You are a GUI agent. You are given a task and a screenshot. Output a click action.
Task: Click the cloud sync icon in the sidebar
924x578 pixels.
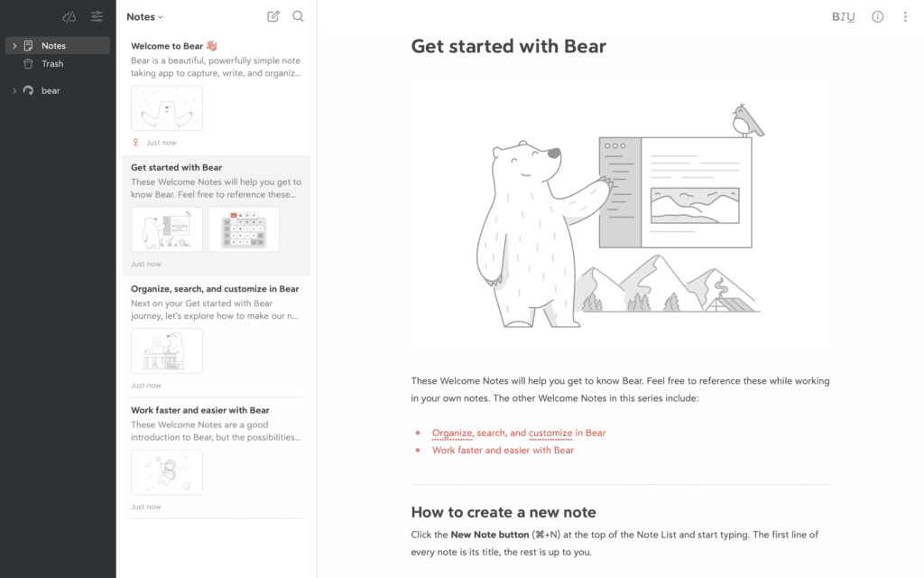69,16
